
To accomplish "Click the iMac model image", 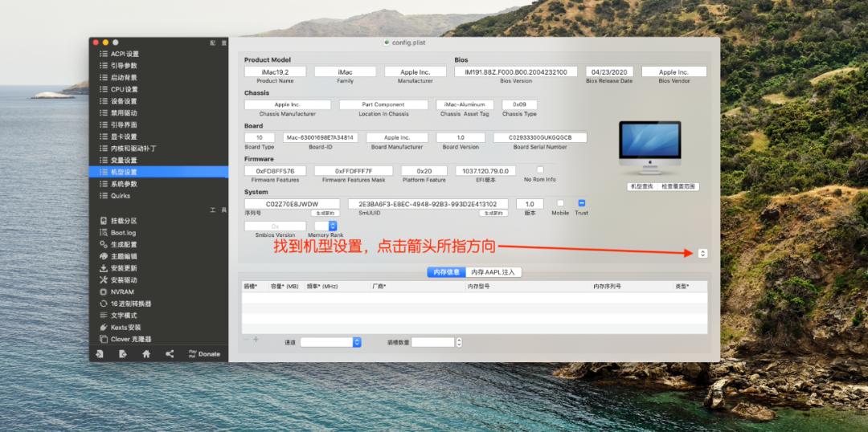I will [650, 148].
